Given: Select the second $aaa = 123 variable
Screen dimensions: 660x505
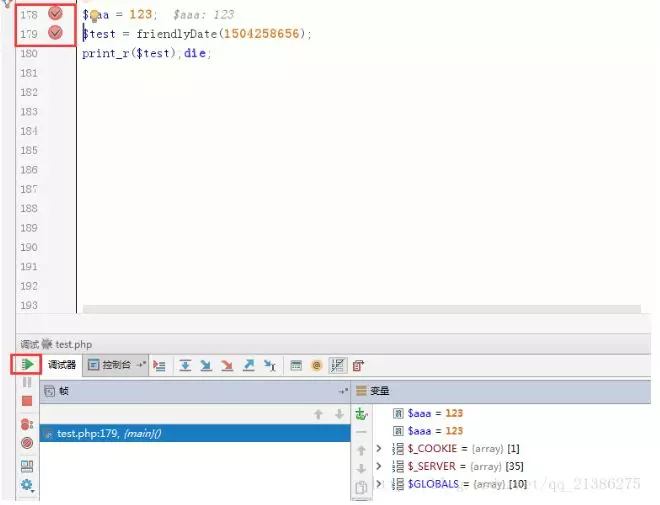Looking at the screenshot, I should [428, 431].
